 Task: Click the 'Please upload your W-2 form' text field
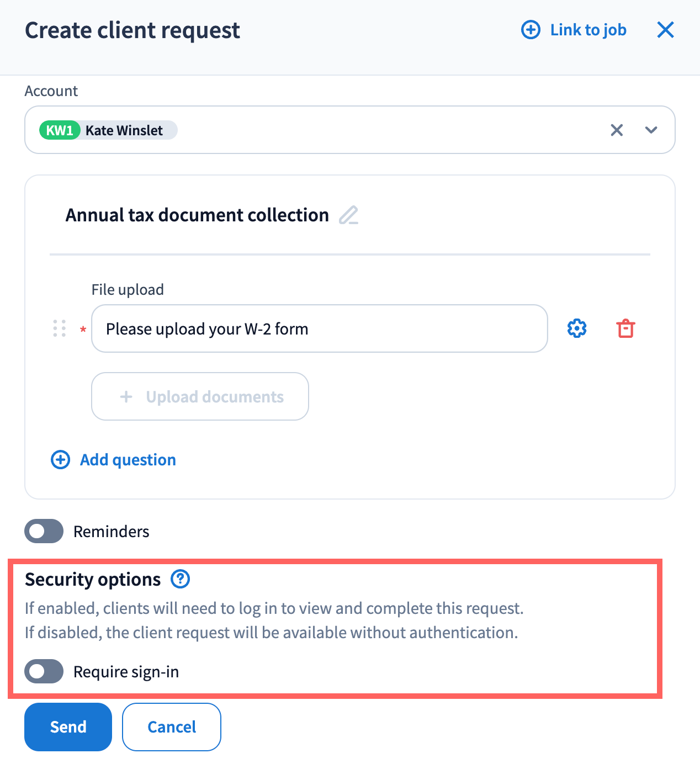[319, 328]
